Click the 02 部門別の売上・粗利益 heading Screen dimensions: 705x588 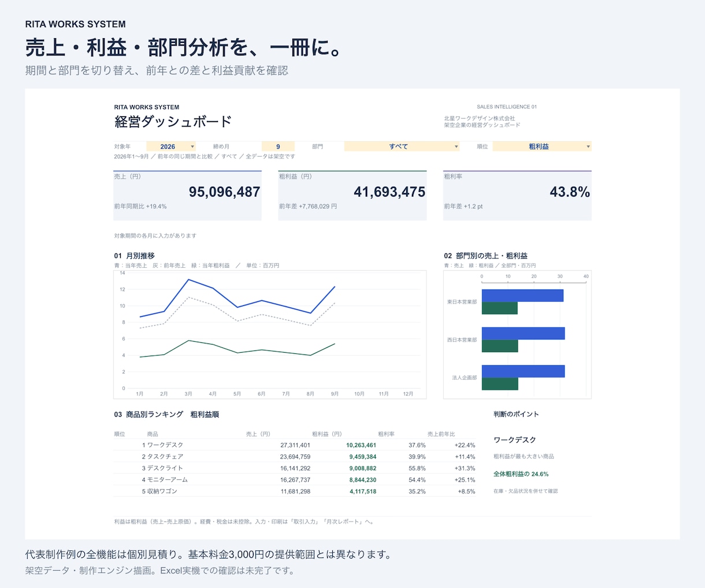click(485, 256)
